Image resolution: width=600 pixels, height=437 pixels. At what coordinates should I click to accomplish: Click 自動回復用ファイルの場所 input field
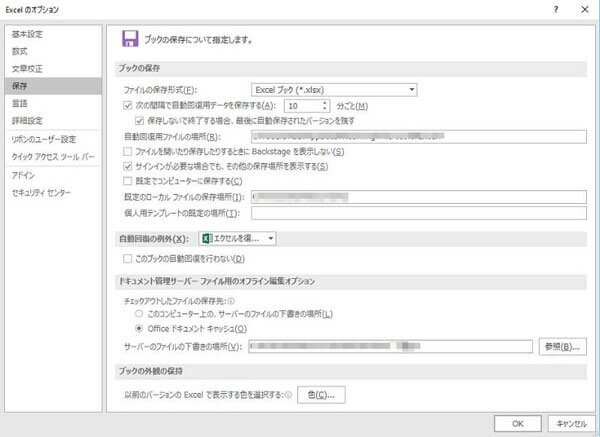[419, 137]
